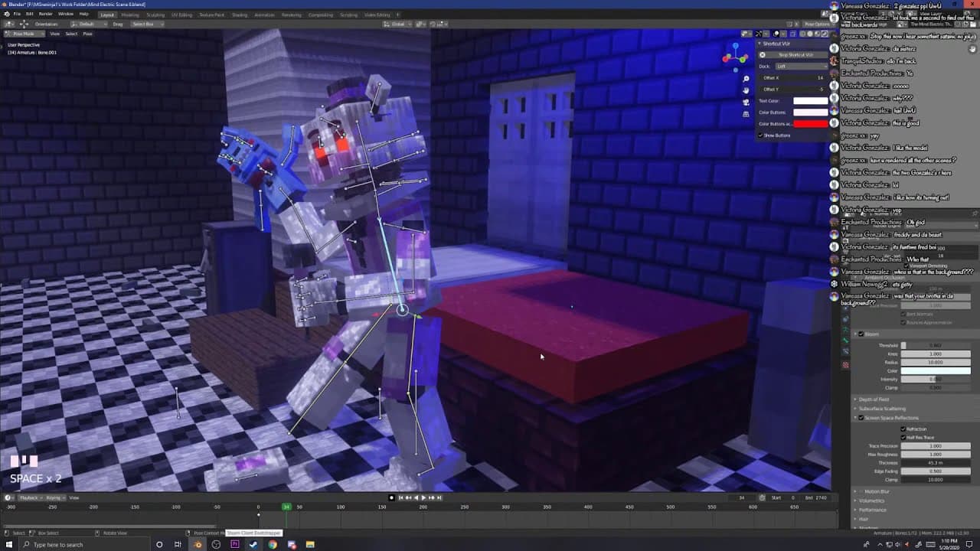The image size is (980, 551).
Task: Click the Text Color swatch
Action: click(810, 101)
